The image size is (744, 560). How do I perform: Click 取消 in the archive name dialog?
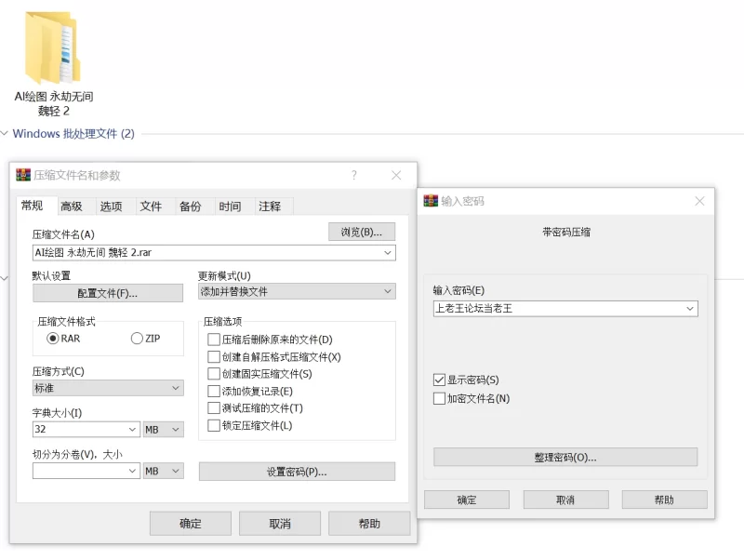pos(280,524)
